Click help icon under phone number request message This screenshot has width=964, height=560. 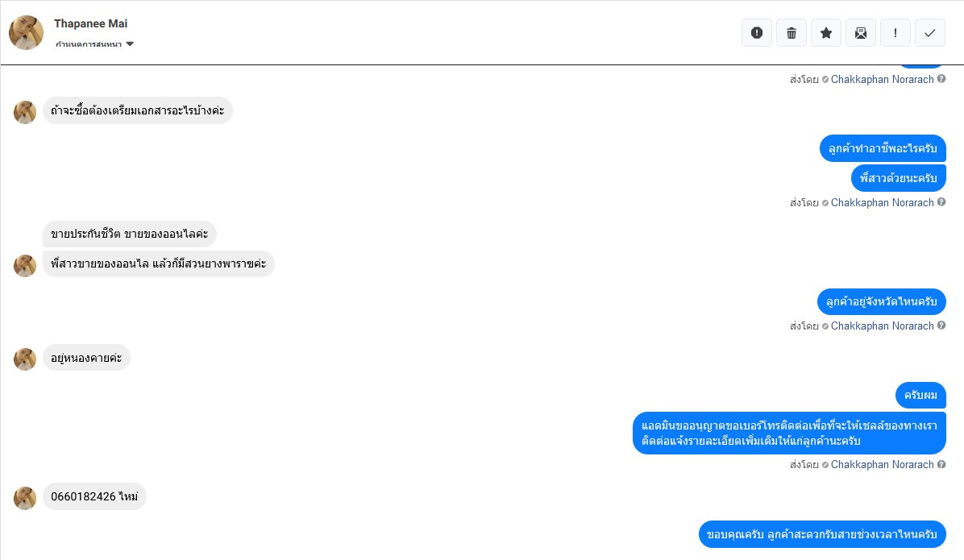941,464
